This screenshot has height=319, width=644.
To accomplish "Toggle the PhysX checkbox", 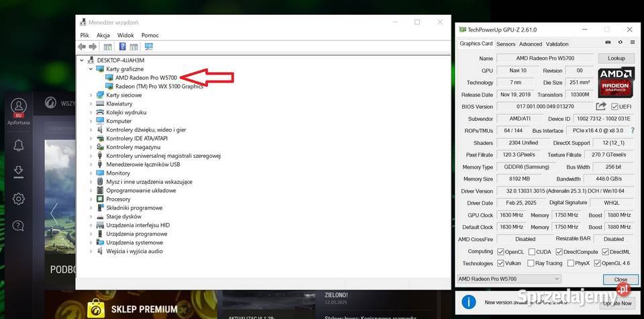I will click(x=570, y=263).
